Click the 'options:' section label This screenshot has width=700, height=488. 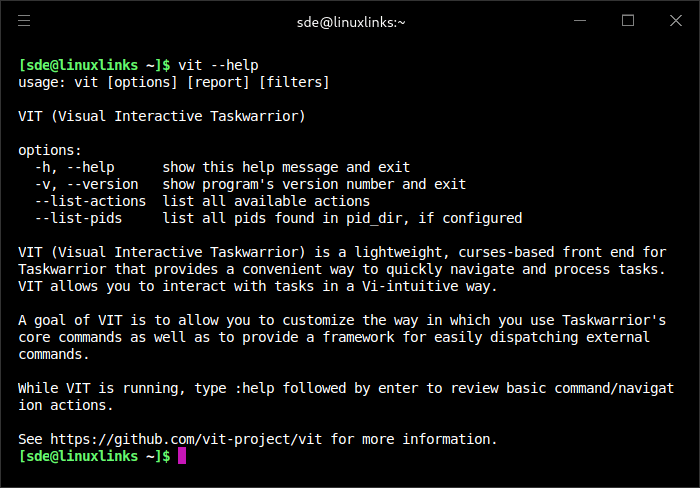50,150
